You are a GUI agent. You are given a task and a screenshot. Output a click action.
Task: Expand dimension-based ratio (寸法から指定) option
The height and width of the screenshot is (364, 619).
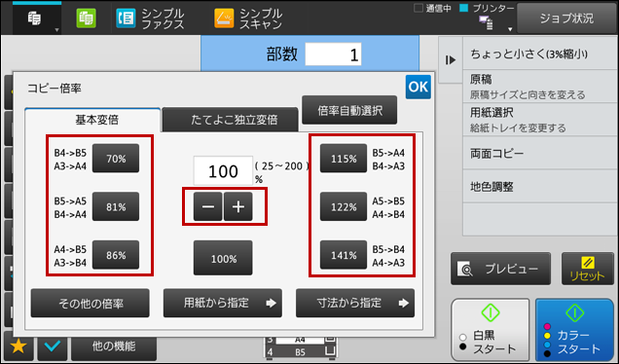[x=355, y=304]
